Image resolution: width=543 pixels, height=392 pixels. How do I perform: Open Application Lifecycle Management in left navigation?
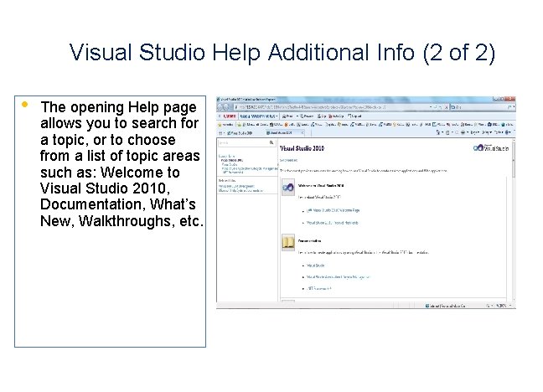(x=250, y=168)
